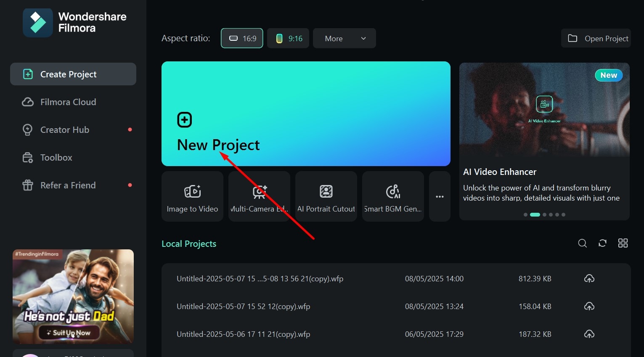Upload the 158.04 KB project to cloud

pos(589,306)
